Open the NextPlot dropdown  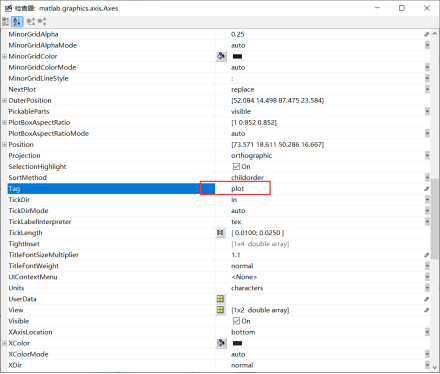(x=427, y=89)
